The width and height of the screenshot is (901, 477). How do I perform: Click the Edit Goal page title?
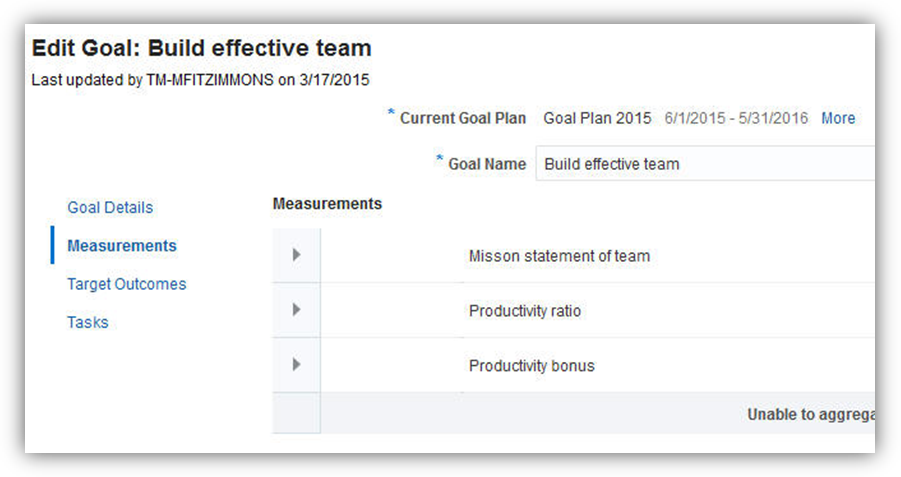(x=201, y=48)
